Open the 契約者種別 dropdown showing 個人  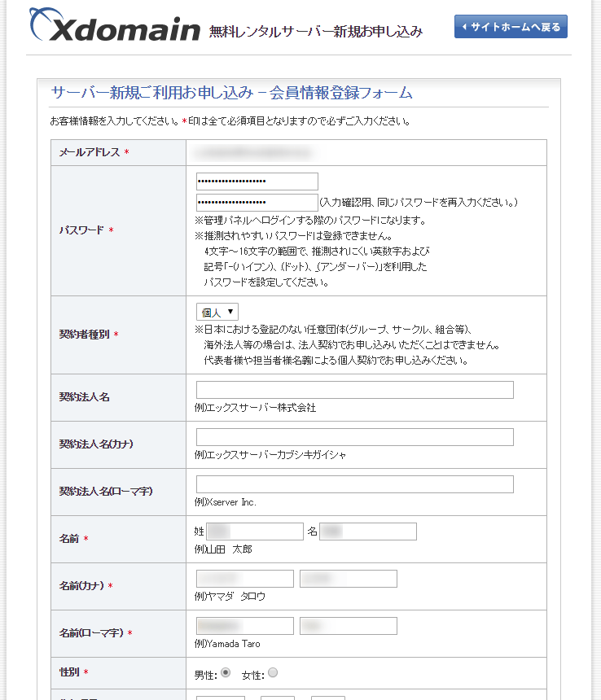pos(217,312)
